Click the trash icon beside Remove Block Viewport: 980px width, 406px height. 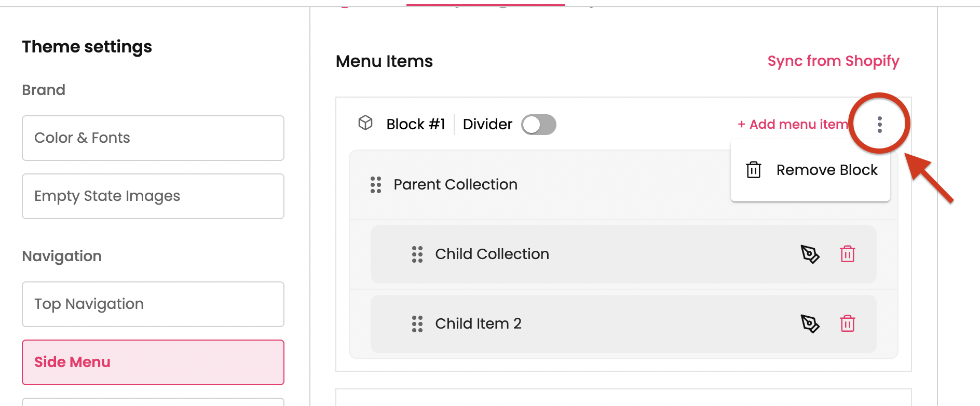[753, 170]
